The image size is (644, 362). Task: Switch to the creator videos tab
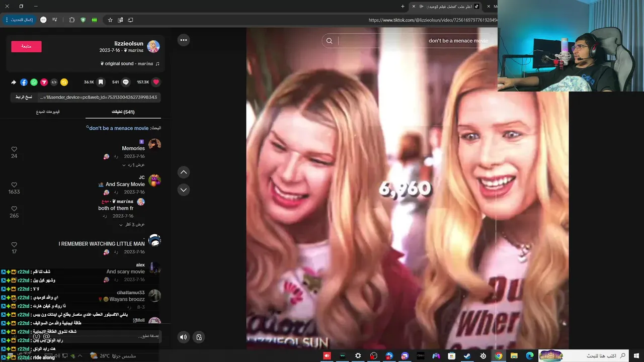point(48,112)
